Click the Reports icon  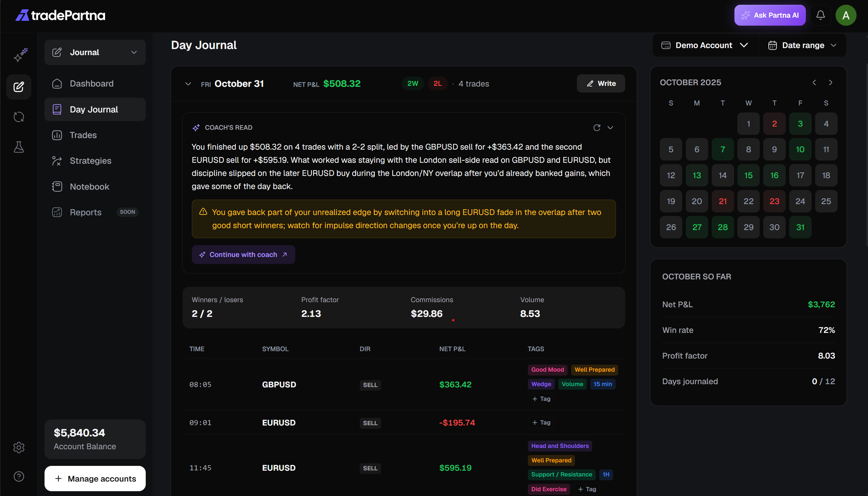pos(57,212)
